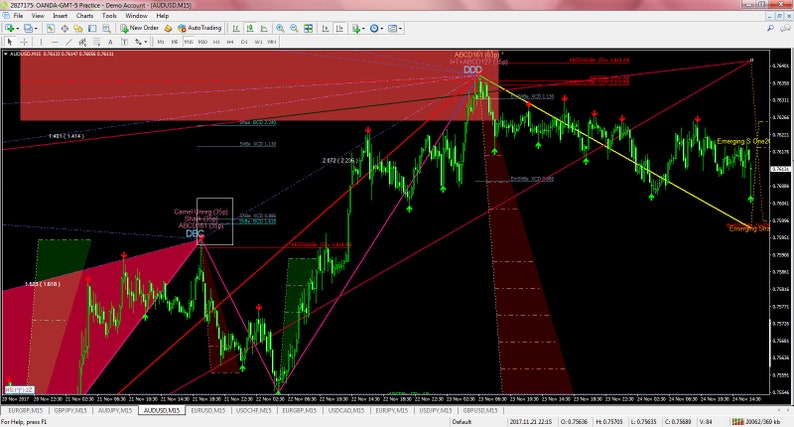
Task: Switch to M1 timeframe
Action: [x=161, y=42]
